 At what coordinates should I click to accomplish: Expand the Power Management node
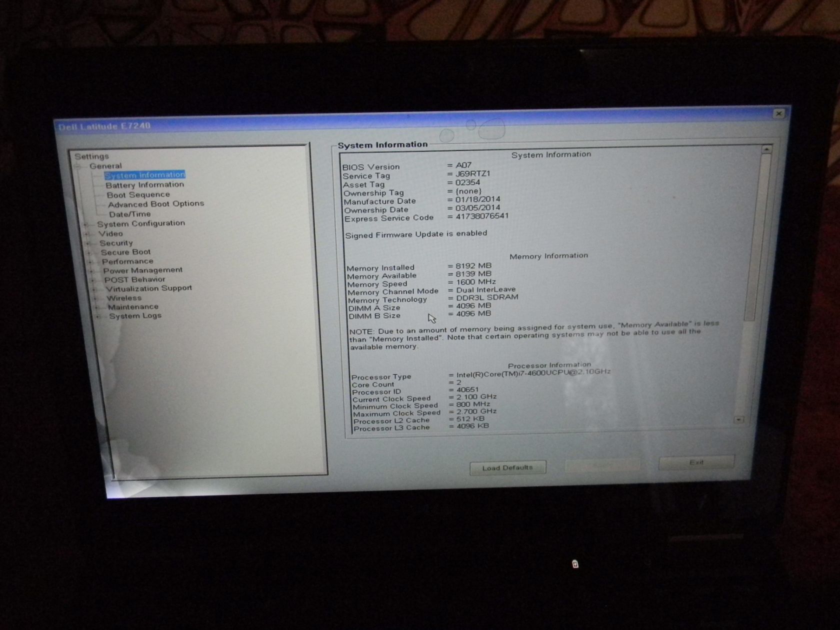pyautogui.click(x=92, y=271)
